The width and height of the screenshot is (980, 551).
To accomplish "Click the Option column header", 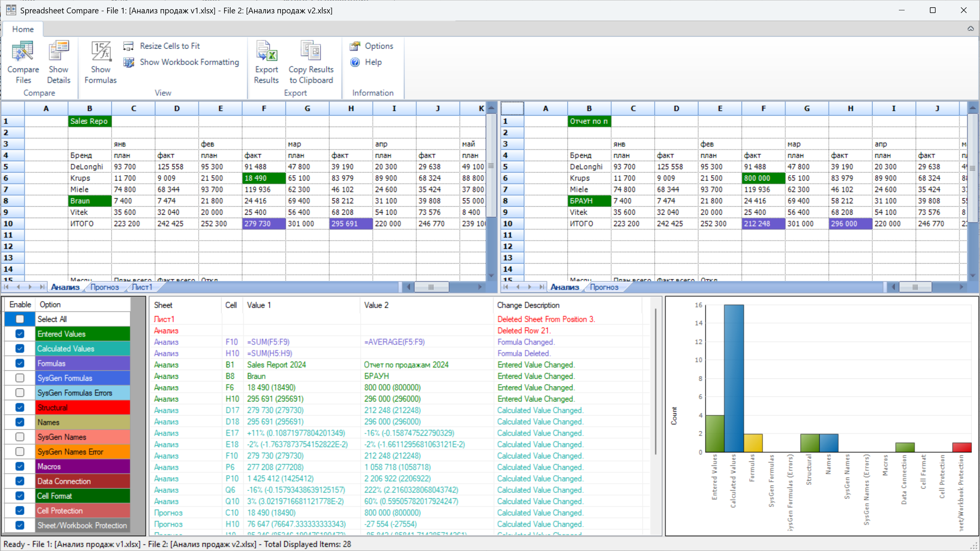I will (x=83, y=305).
